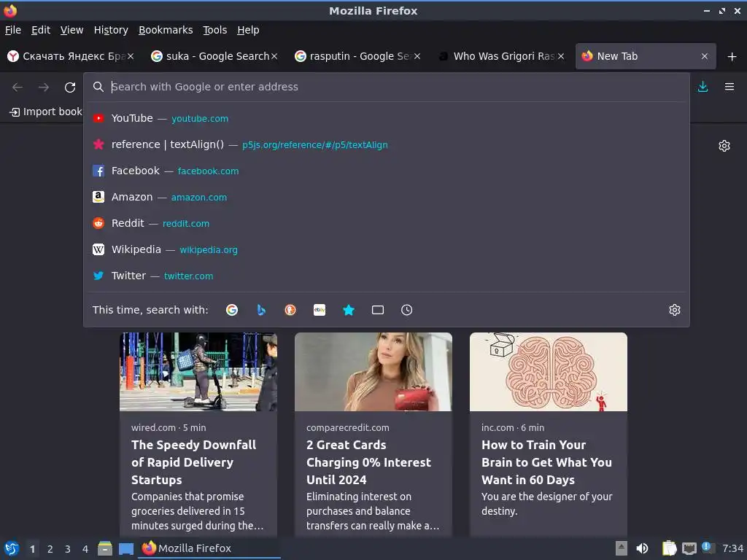Open the Help menu
The height and width of the screenshot is (560, 747).
pyautogui.click(x=248, y=30)
